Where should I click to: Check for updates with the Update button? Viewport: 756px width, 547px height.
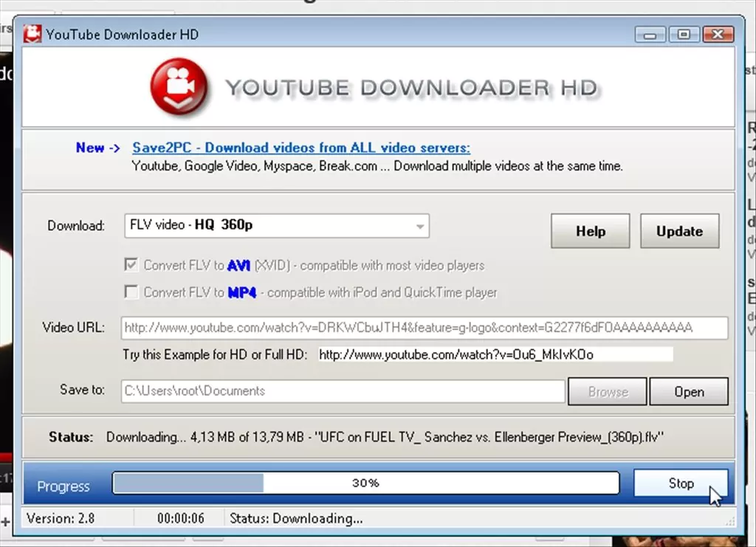click(678, 230)
